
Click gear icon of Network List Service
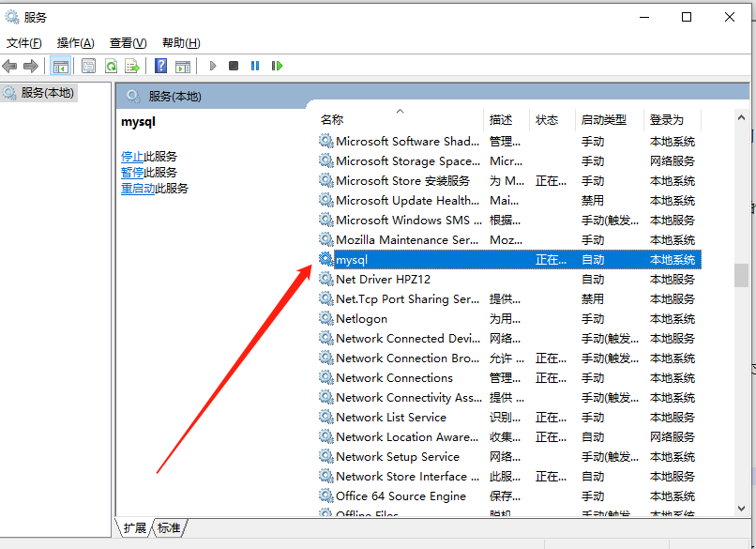[x=325, y=417]
